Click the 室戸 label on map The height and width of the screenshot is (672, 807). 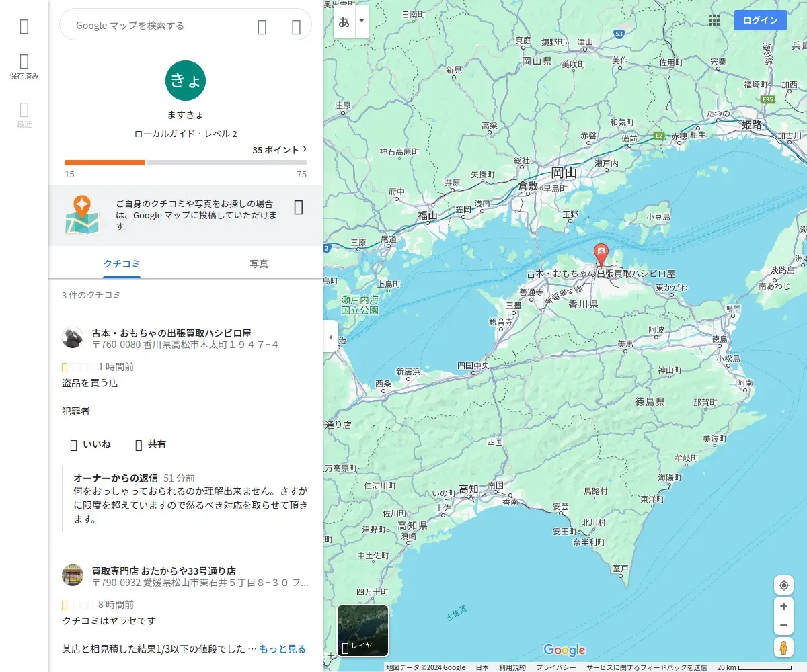620,569
